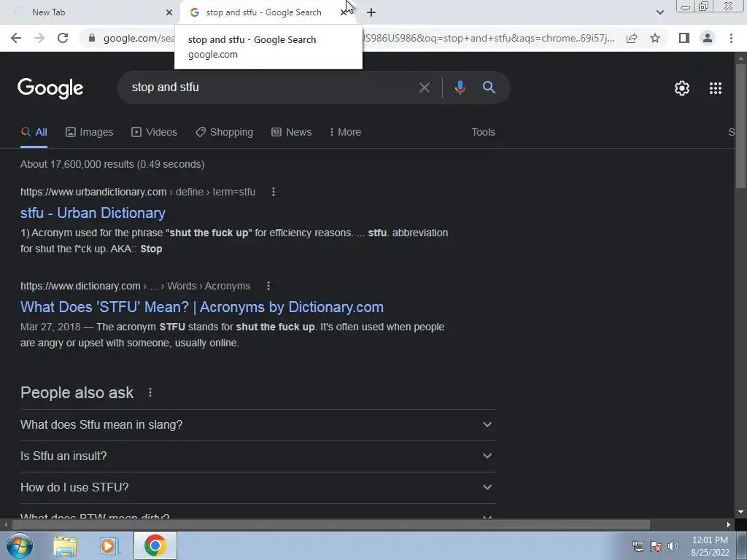The height and width of the screenshot is (560, 747).
Task: Open Windows Explorer from the taskbar
Action: pos(65,545)
